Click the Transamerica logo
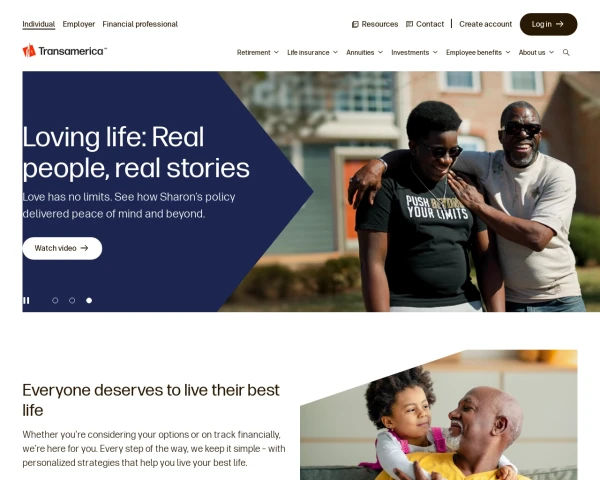The height and width of the screenshot is (480, 600). [x=65, y=51]
